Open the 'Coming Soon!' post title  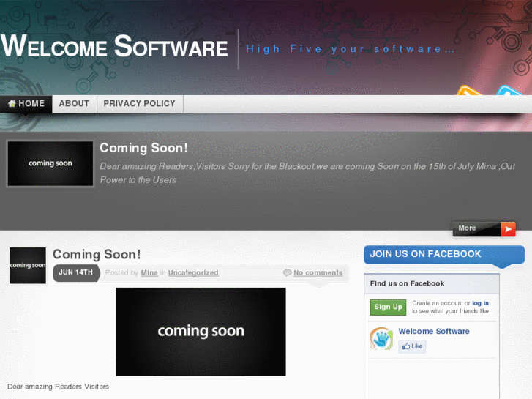[x=97, y=254]
